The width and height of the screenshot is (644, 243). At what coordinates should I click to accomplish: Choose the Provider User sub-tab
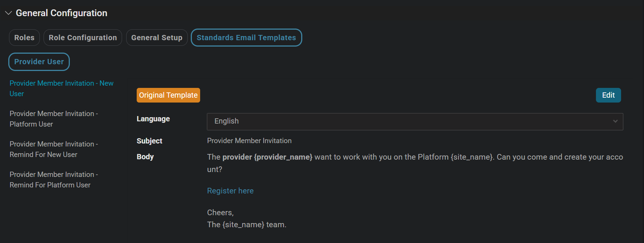[39, 62]
